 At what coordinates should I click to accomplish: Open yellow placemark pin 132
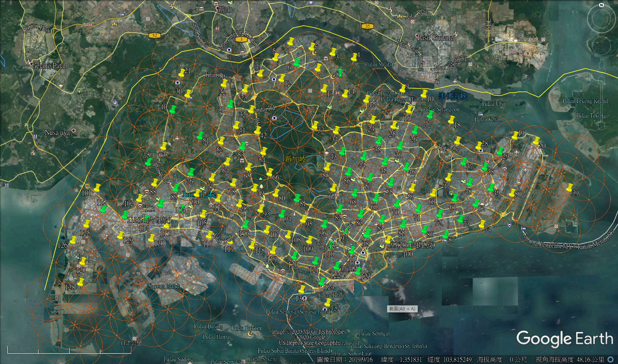328,303
